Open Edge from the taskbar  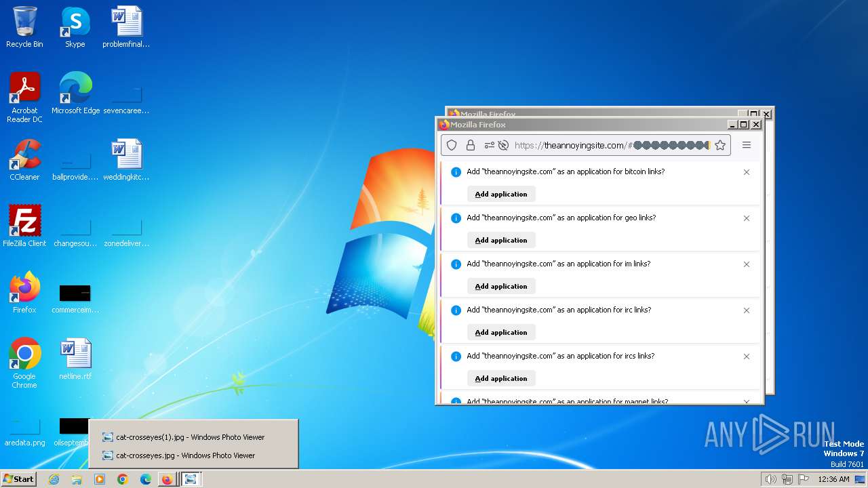tap(146, 479)
